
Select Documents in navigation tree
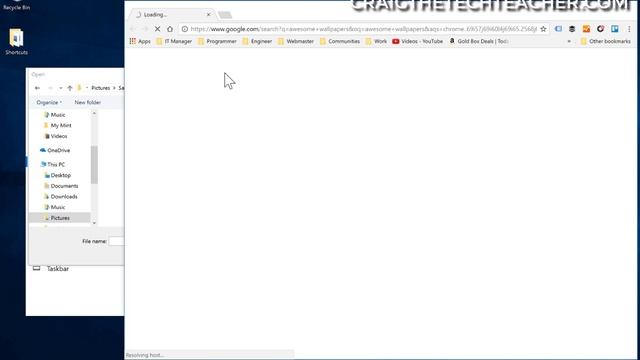click(x=61, y=186)
